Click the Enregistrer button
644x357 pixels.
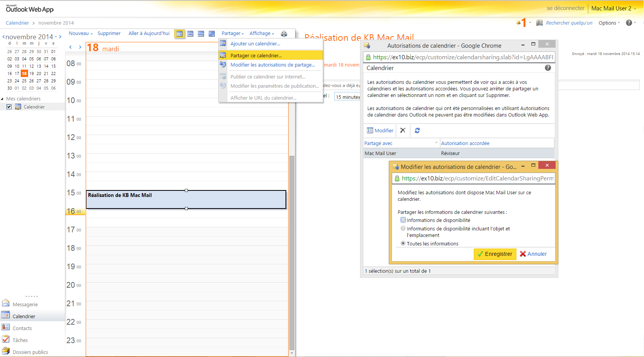495,254
